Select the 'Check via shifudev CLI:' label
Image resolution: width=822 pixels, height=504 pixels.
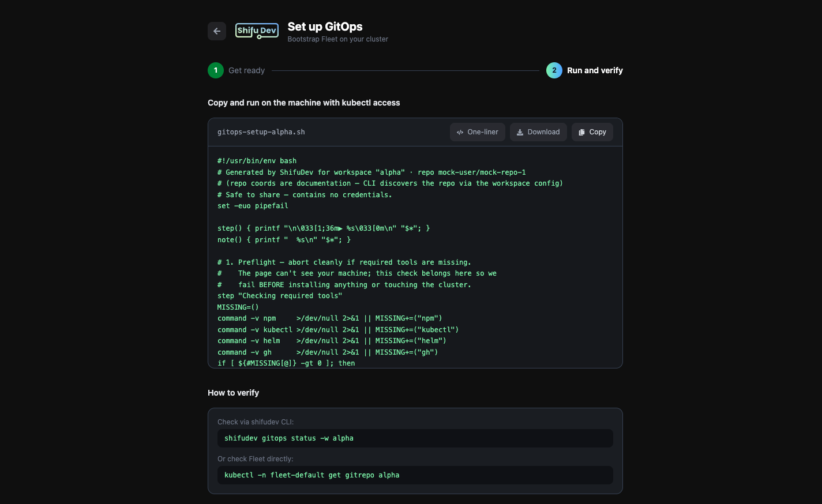[x=256, y=422]
